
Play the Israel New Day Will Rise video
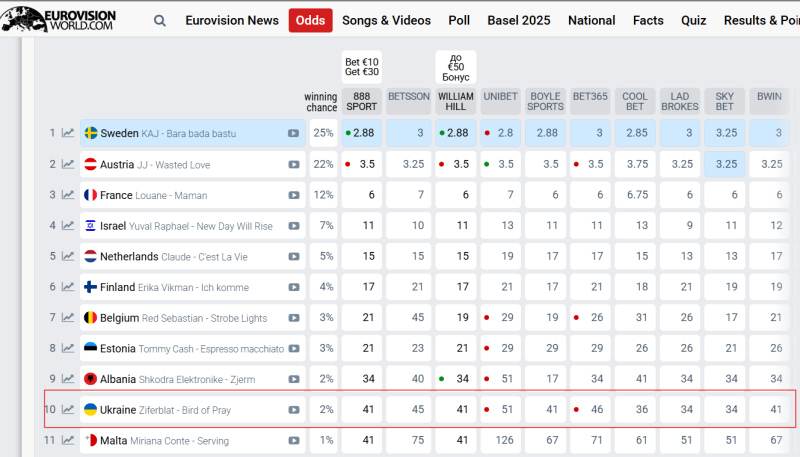coord(293,226)
